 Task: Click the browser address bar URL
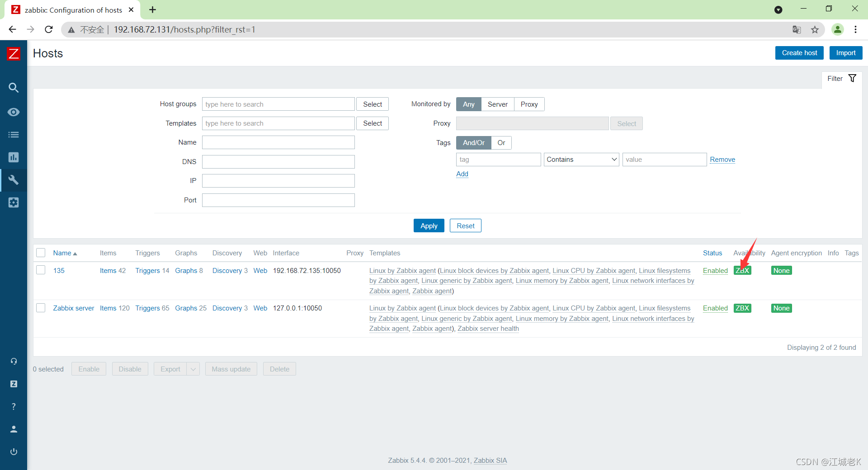tap(184, 29)
